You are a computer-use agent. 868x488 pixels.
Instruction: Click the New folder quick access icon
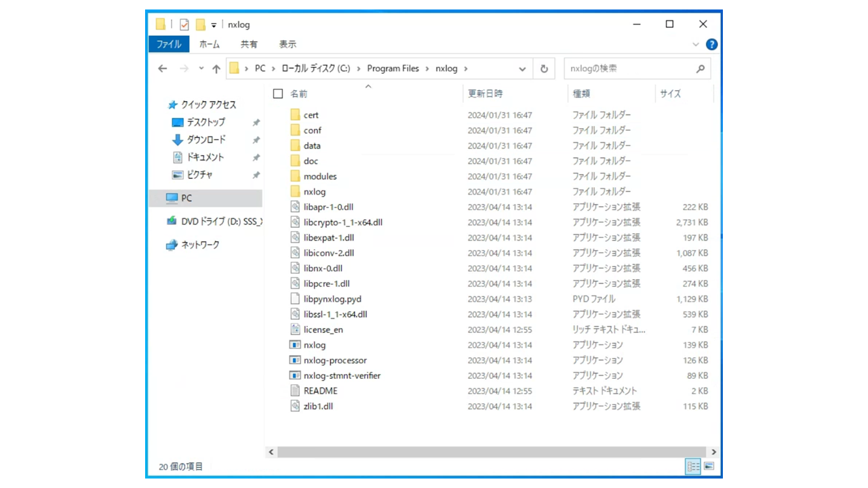[x=200, y=24]
